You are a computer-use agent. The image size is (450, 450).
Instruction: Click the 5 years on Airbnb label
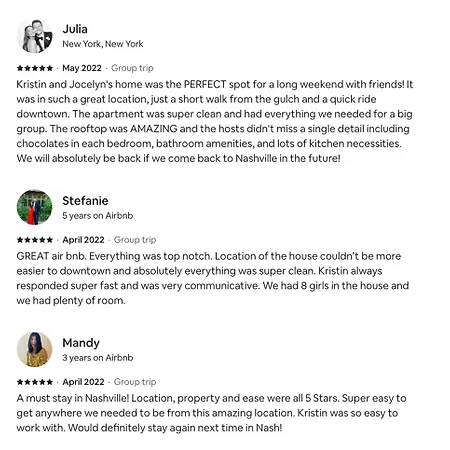[x=98, y=216]
